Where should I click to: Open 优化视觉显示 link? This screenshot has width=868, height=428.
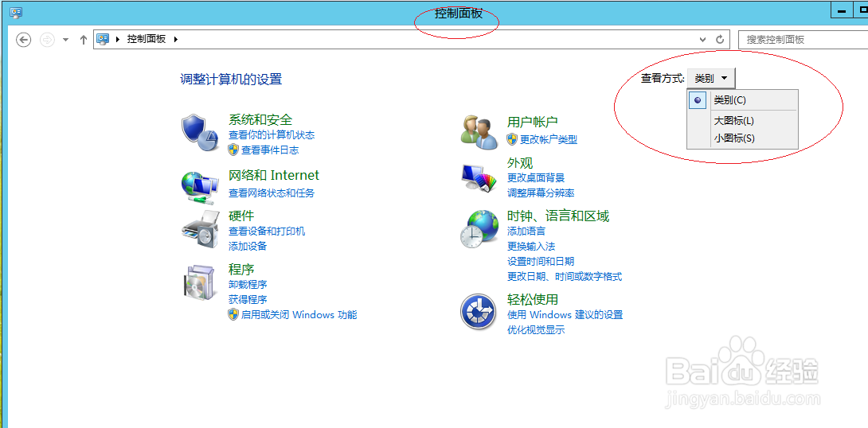click(536, 330)
